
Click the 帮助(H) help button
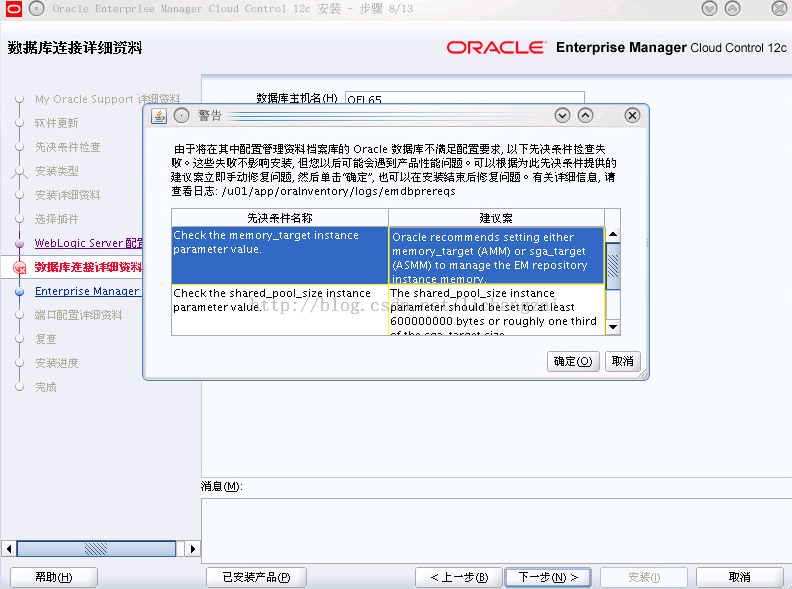tap(54, 577)
